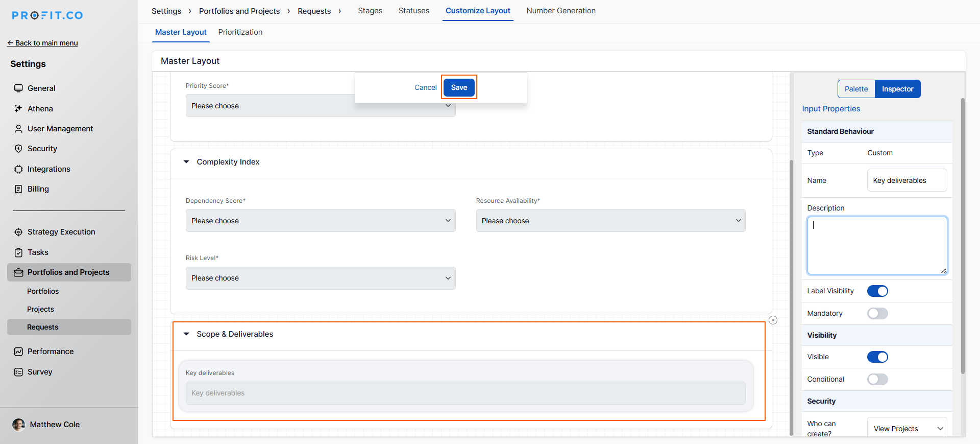This screenshot has width=980, height=444.
Task: Collapse the Complexity Index section
Action: pos(186,162)
